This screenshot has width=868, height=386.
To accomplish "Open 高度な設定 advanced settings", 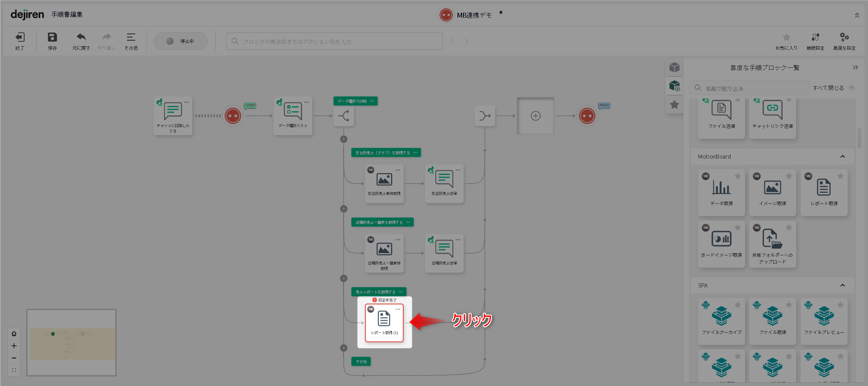I will [844, 41].
